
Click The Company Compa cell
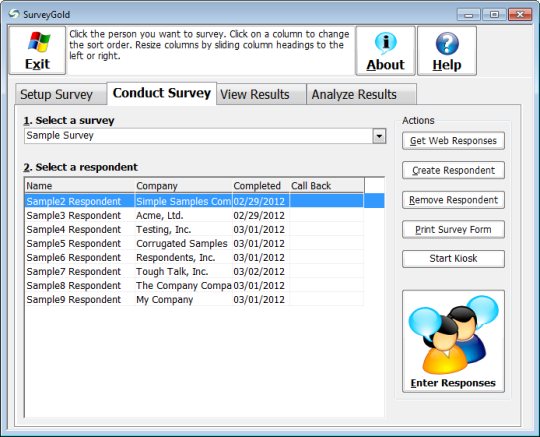coord(184,286)
